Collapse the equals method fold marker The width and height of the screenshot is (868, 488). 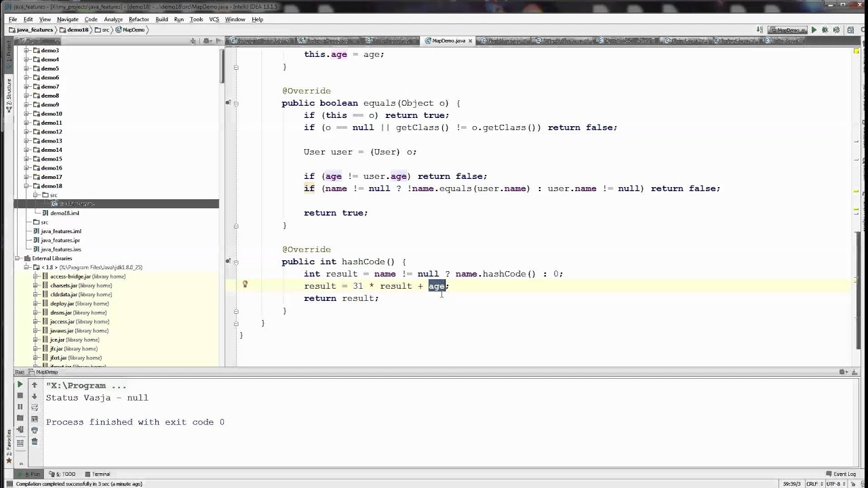point(236,103)
